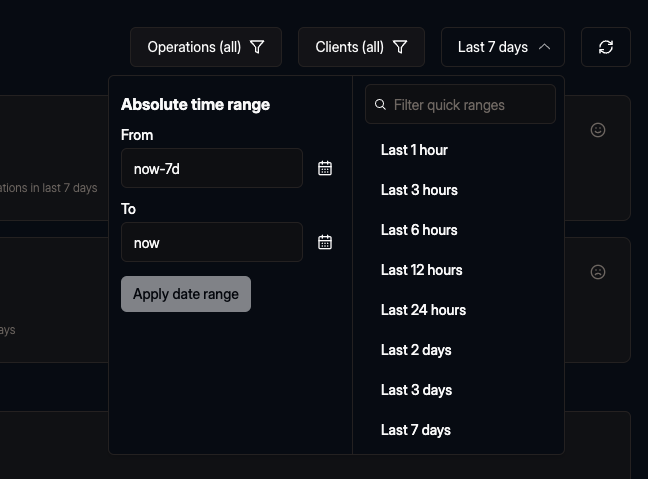
Task: Select the Last 24 hours range
Action: pyautogui.click(x=423, y=310)
